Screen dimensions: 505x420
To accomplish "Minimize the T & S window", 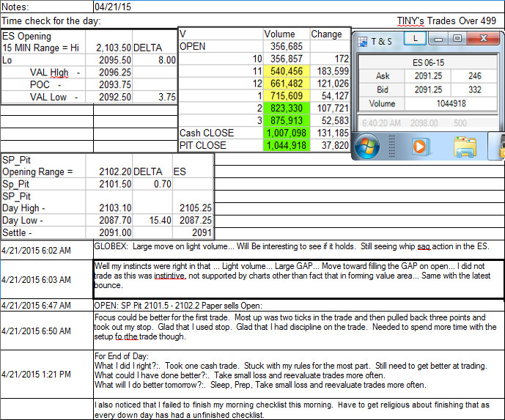I will [438, 39].
